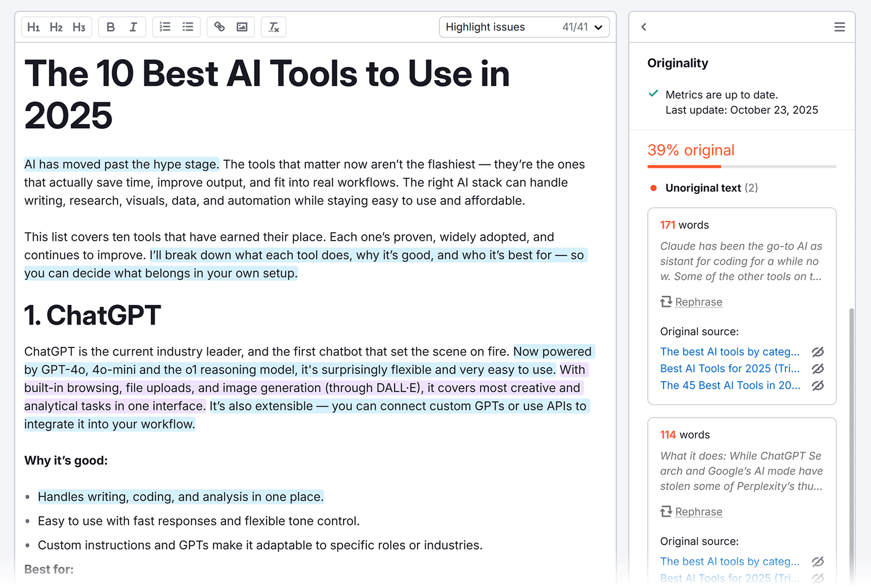Expand the Unoriginal text section

pyautogui.click(x=703, y=188)
